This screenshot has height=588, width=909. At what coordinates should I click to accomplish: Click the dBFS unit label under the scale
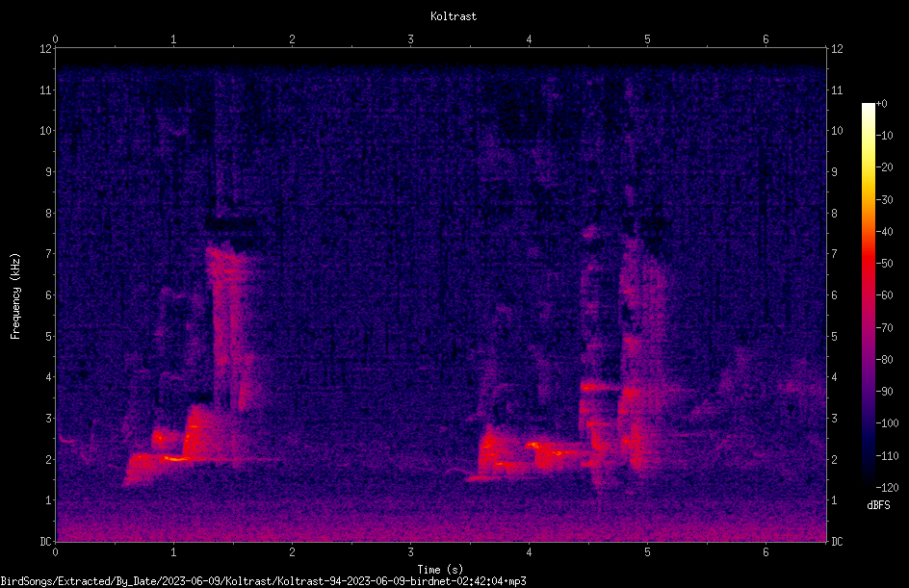click(878, 505)
